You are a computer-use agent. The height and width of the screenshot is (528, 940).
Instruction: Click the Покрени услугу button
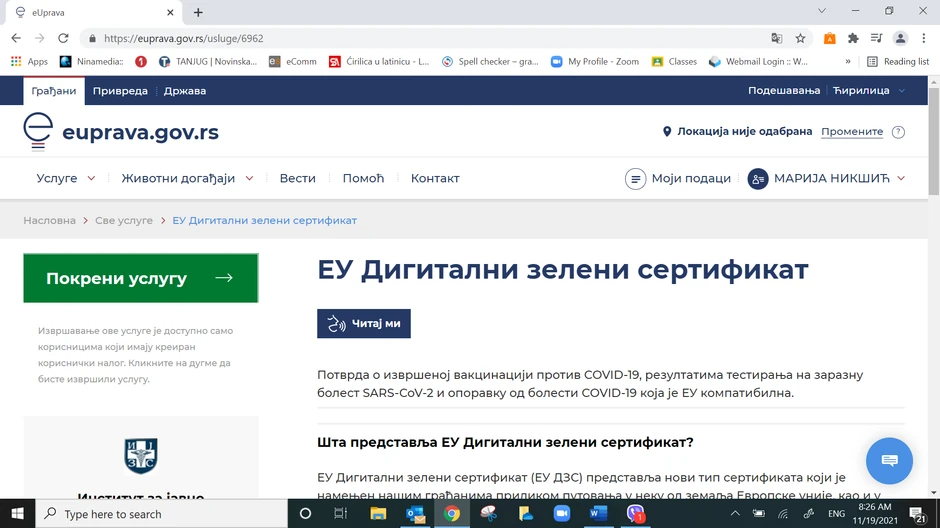(141, 278)
